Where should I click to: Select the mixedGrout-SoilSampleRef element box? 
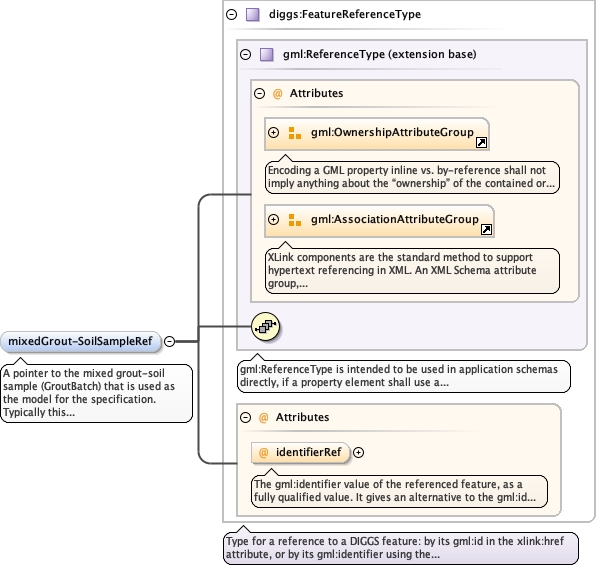click(x=81, y=341)
